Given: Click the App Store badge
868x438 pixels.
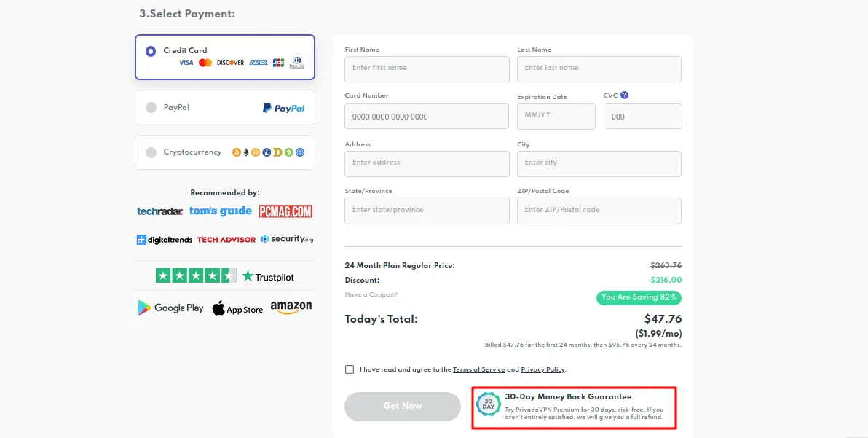Looking at the screenshot, I should coord(237,308).
